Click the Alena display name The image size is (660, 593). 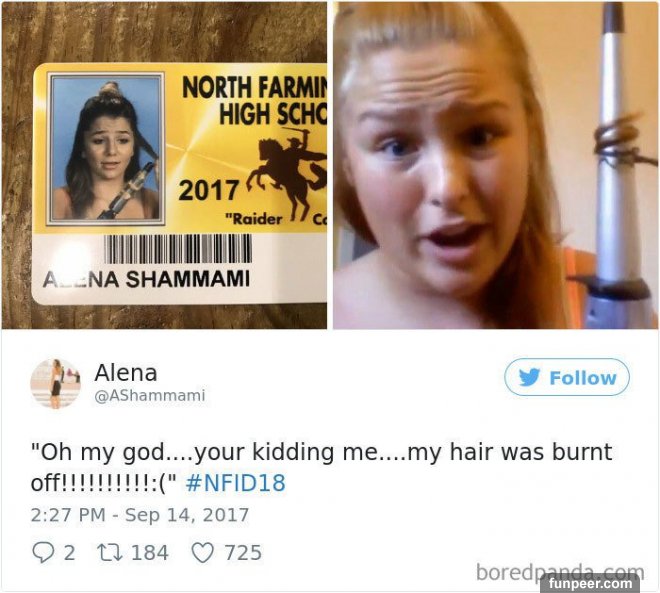click(126, 372)
